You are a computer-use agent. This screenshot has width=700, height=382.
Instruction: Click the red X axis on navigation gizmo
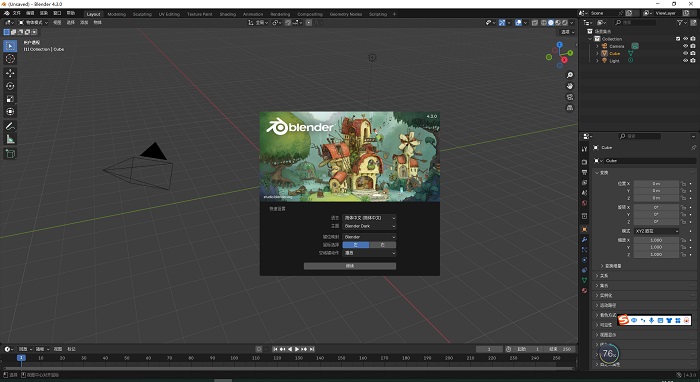point(564,59)
